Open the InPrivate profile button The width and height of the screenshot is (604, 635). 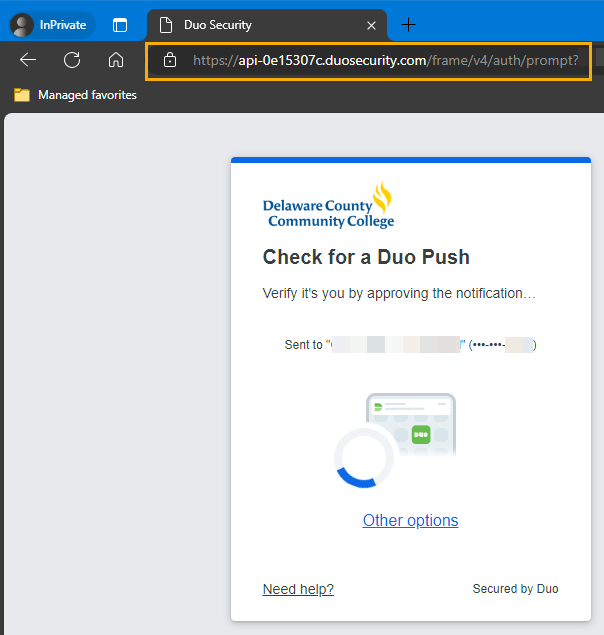[x=52, y=25]
